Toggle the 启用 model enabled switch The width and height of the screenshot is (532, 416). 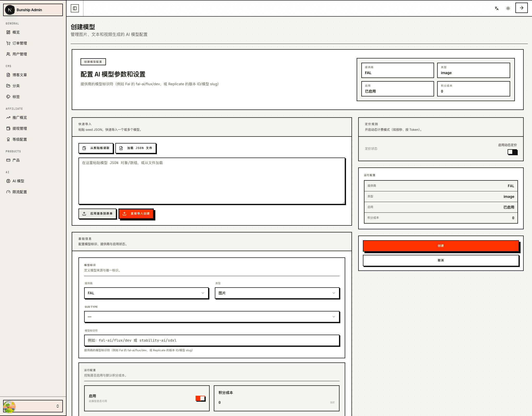200,398
